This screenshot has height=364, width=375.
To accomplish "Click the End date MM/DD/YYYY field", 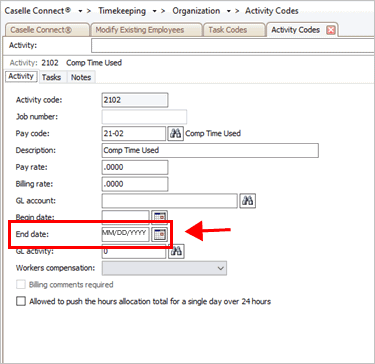I will coord(126,234).
